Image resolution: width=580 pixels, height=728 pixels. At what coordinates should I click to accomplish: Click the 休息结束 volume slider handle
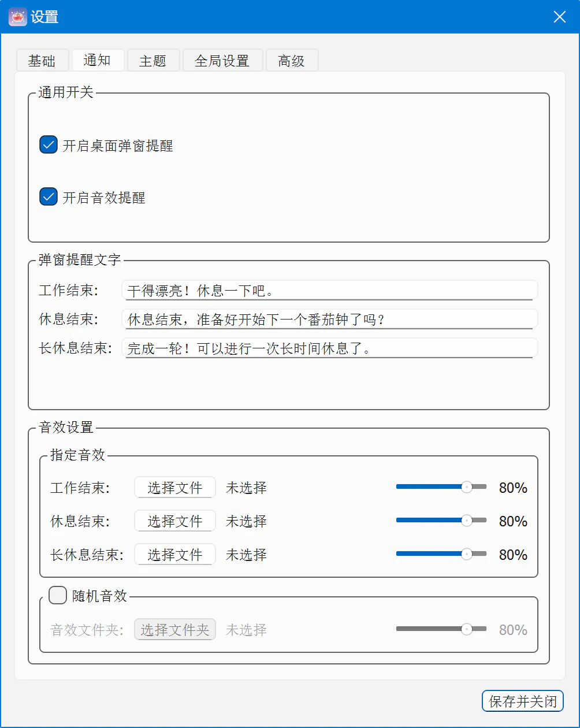pos(467,521)
